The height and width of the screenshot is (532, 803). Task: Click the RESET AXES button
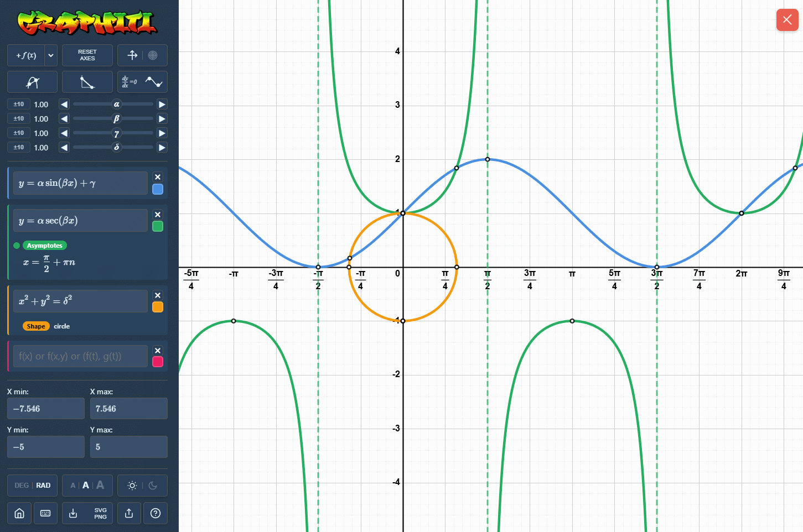tap(87, 55)
